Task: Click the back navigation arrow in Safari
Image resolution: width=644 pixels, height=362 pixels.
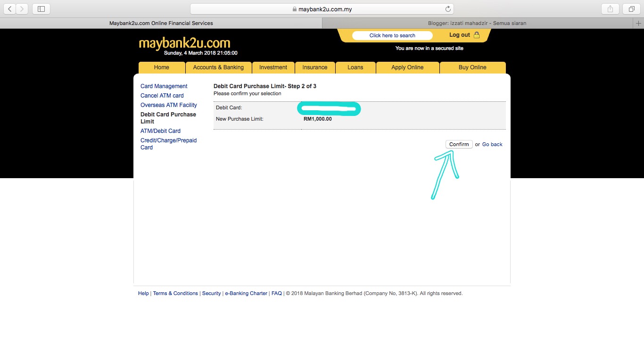Action: click(x=9, y=8)
